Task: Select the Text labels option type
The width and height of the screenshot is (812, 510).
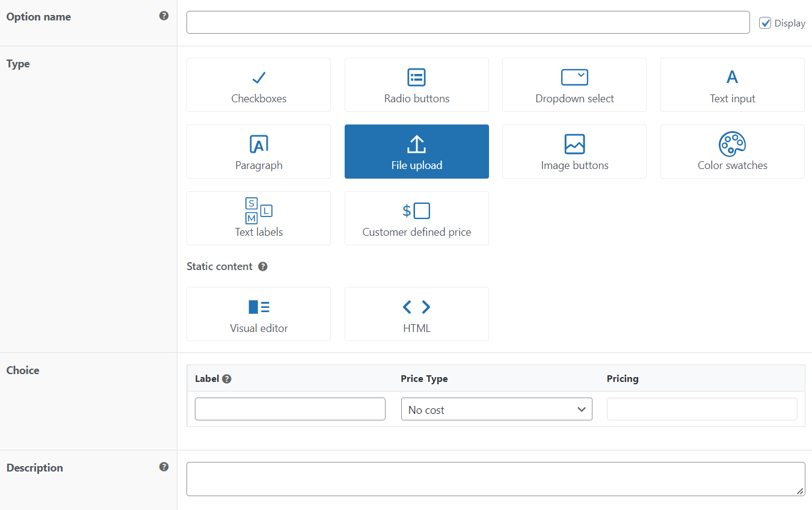Action: 258,218
